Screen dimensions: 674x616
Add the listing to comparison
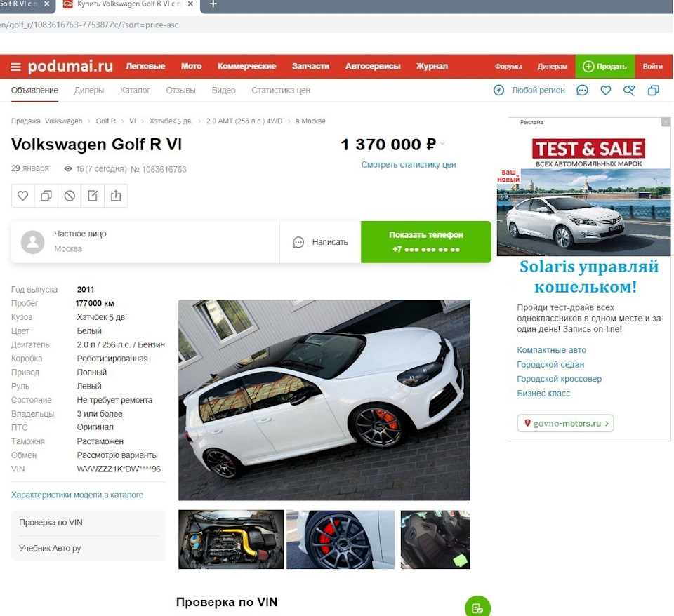pyautogui.click(x=46, y=196)
